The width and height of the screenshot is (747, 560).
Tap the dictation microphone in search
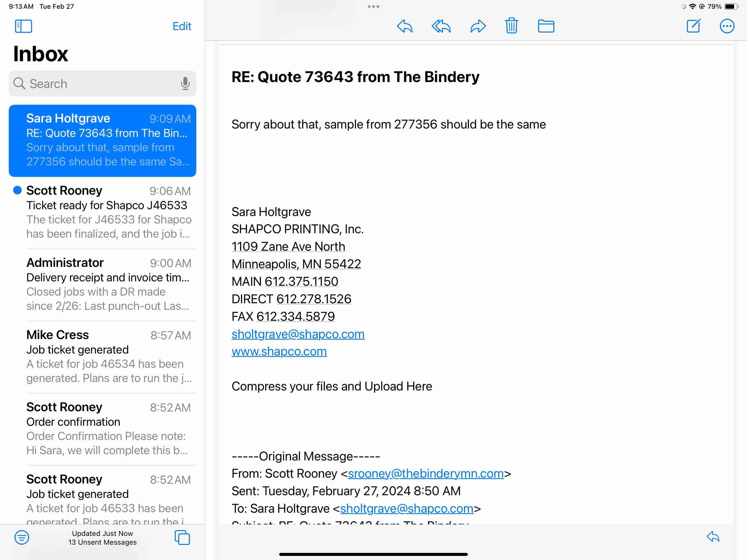185,83
